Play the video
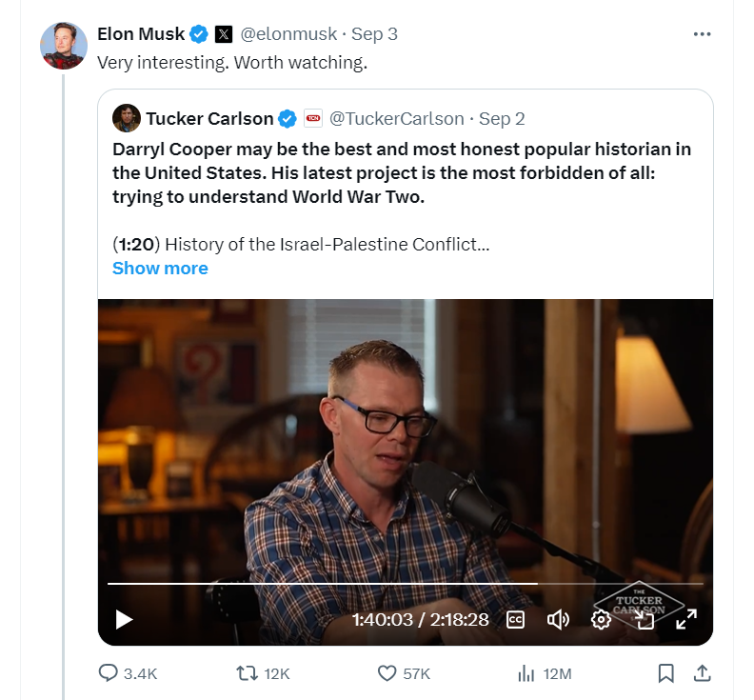This screenshot has width=754, height=700. (124, 619)
